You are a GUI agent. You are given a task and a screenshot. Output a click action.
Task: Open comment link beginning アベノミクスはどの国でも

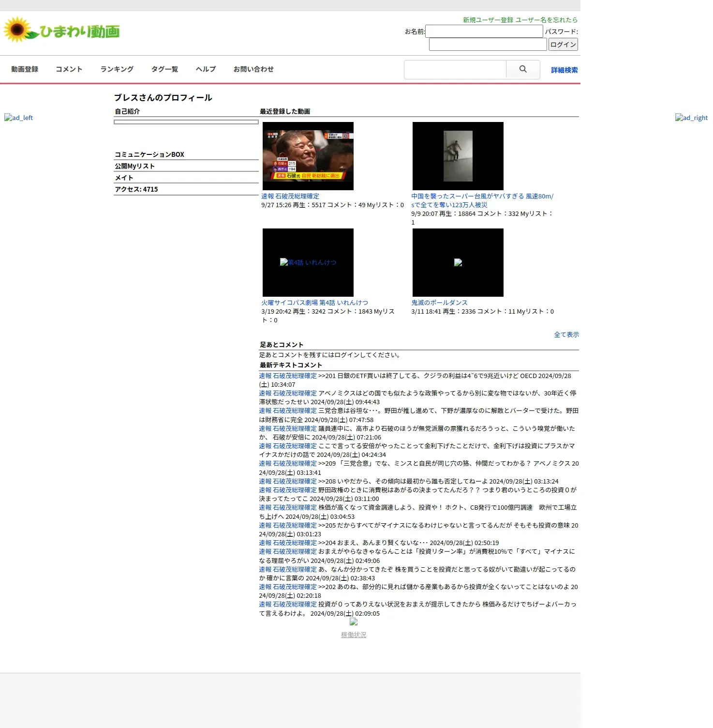click(x=288, y=393)
